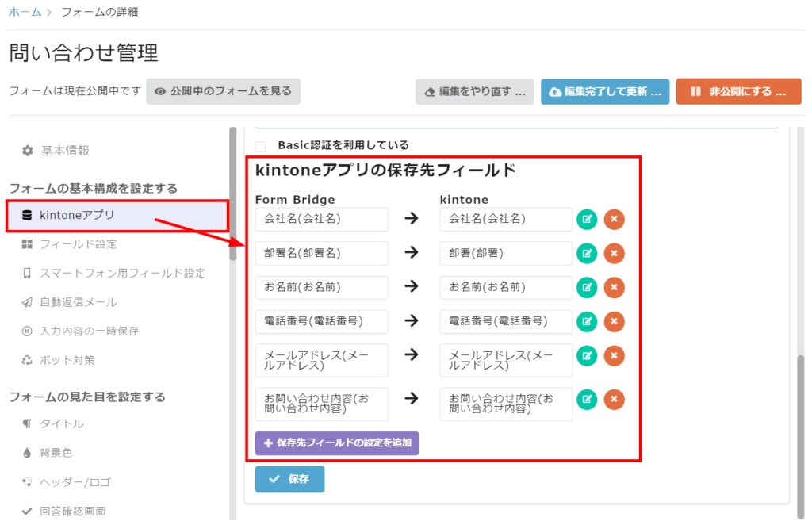
Task: Click 編集をやり直す button
Action: 474,92
